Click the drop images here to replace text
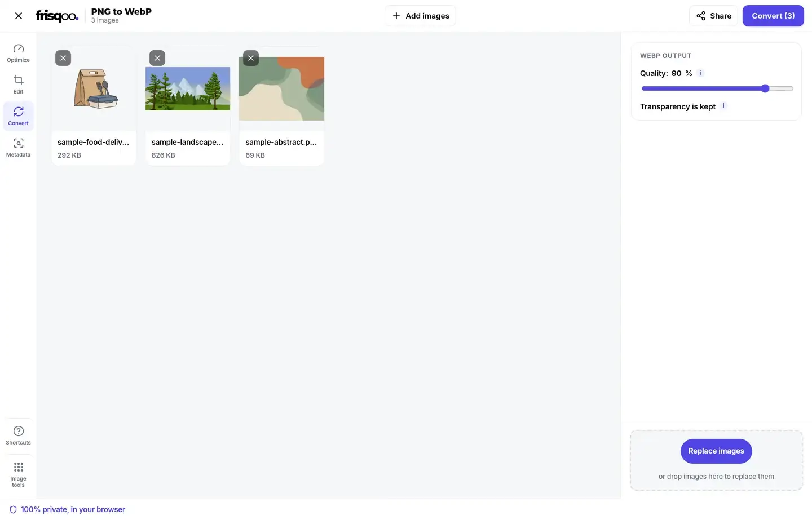This screenshot has width=812, height=520. click(x=716, y=477)
